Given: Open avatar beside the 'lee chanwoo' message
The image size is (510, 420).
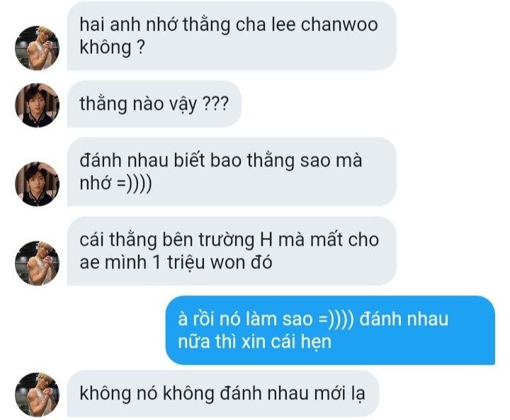Looking at the screenshot, I should 37,48.
